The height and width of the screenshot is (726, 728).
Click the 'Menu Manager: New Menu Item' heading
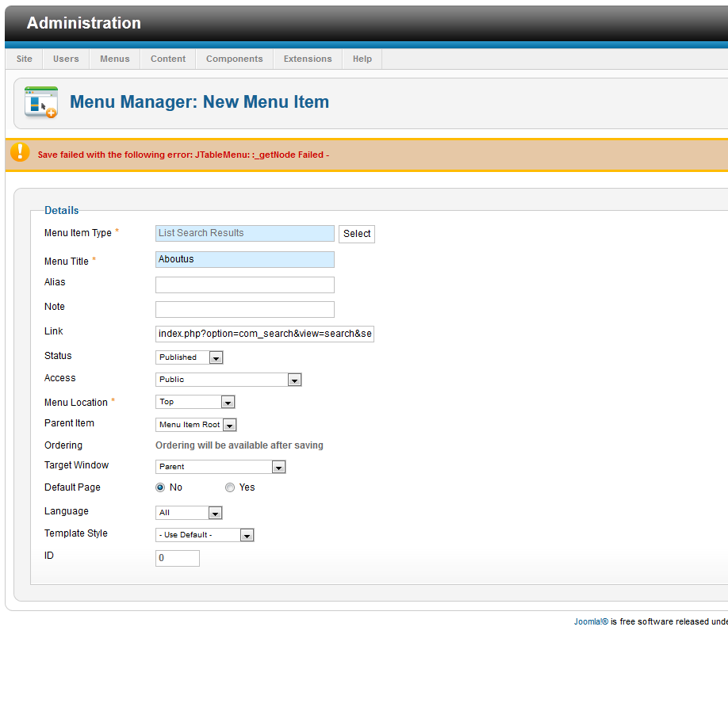(x=199, y=102)
